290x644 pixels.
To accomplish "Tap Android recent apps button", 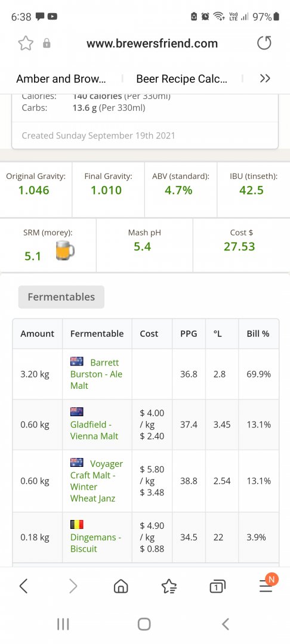I will [63, 624].
